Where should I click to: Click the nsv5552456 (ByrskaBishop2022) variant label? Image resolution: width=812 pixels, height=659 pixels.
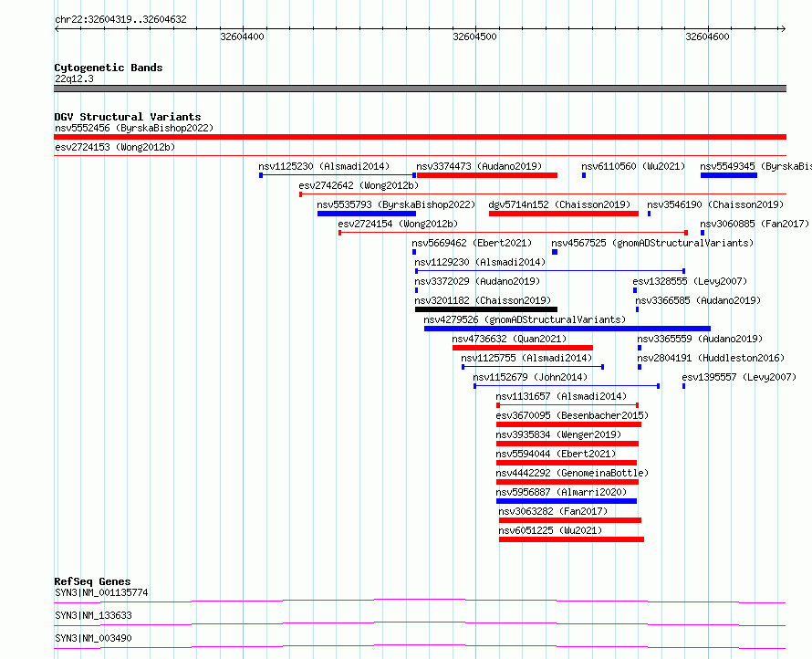(x=134, y=128)
